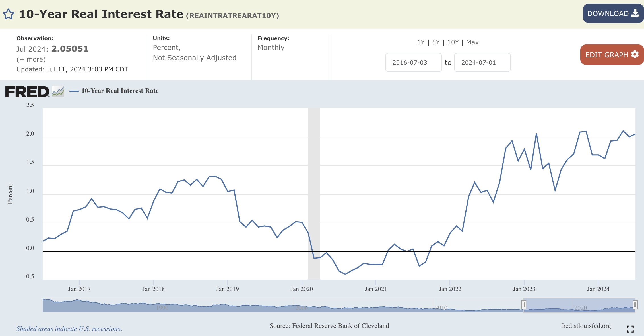Image resolution: width=644 pixels, height=336 pixels.
Task: Click the FRED logo
Action: coord(27,92)
